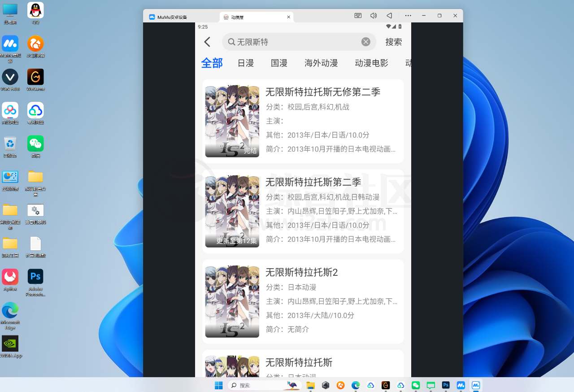This screenshot has height=392, width=574.
Task: Clear the search text with the circular X icon
Action: pos(365,41)
